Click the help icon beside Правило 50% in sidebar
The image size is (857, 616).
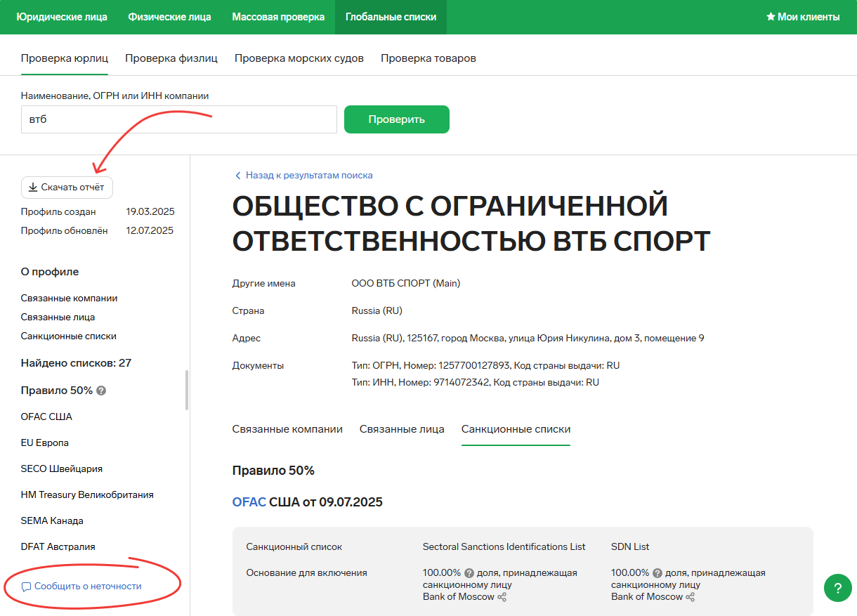(x=101, y=391)
